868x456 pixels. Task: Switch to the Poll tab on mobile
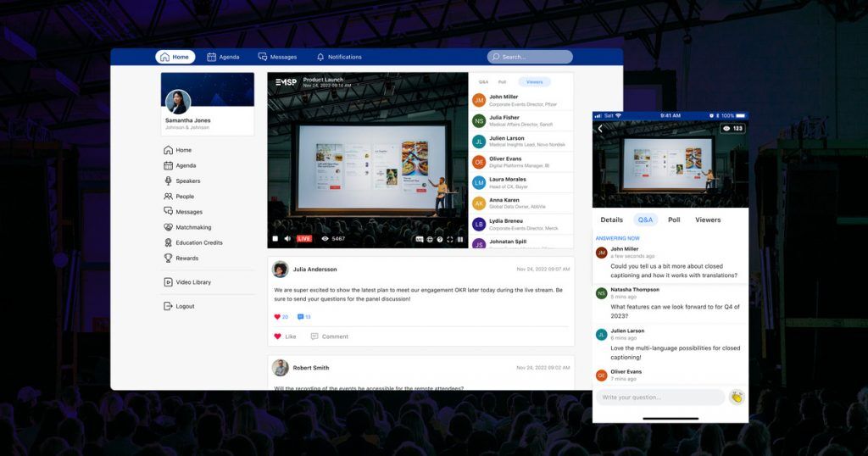[674, 220]
